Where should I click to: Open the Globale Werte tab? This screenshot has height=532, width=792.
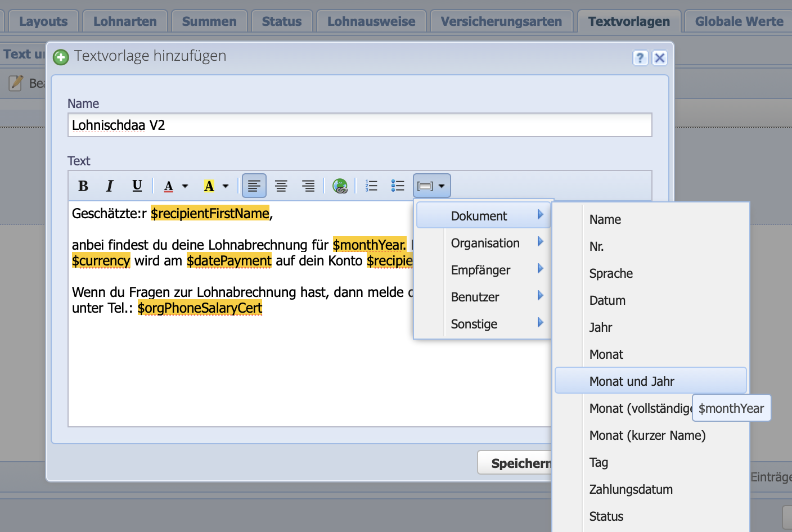coord(737,21)
